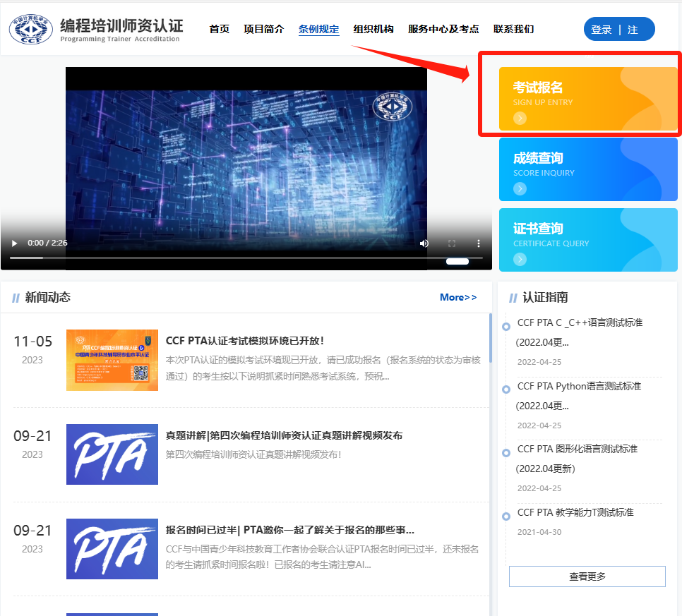The height and width of the screenshot is (616, 682).
Task: Click the 登录 login button
Action: click(601, 29)
